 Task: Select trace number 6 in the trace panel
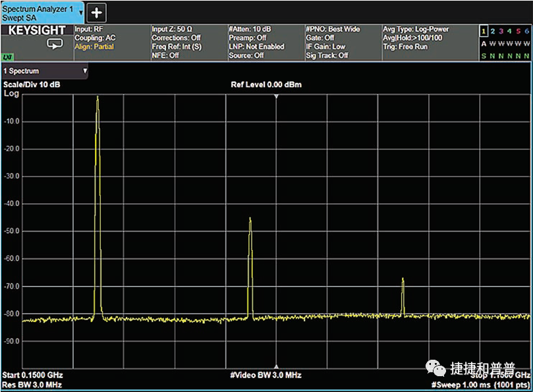point(526,31)
